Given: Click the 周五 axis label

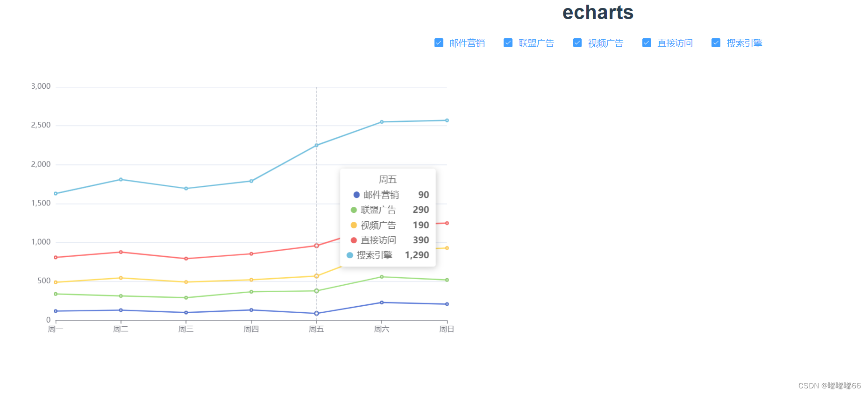Looking at the screenshot, I should tap(317, 329).
